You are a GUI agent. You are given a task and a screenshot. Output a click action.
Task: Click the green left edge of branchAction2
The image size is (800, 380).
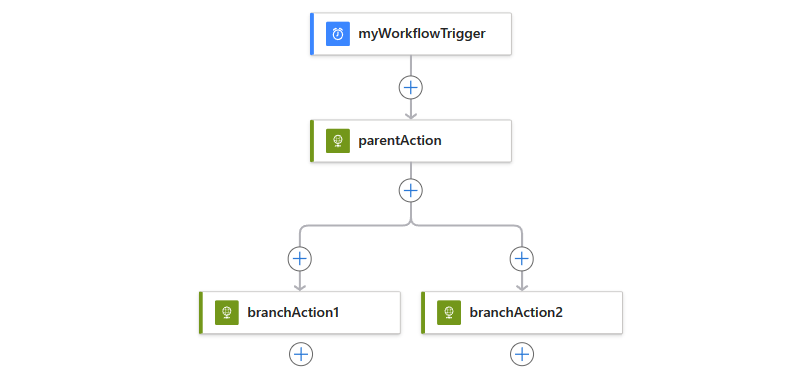pyautogui.click(x=423, y=313)
